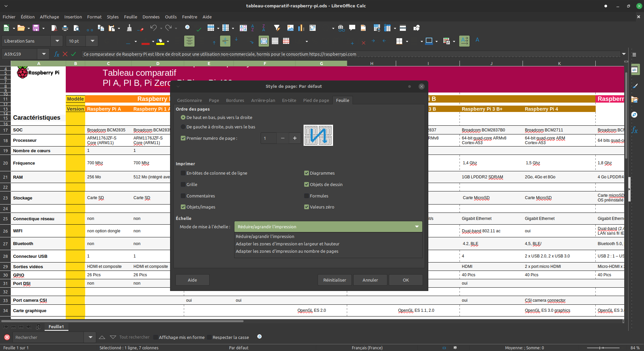Click the Print icon in toolbar
The width and height of the screenshot is (644, 351).
[x=65, y=28]
